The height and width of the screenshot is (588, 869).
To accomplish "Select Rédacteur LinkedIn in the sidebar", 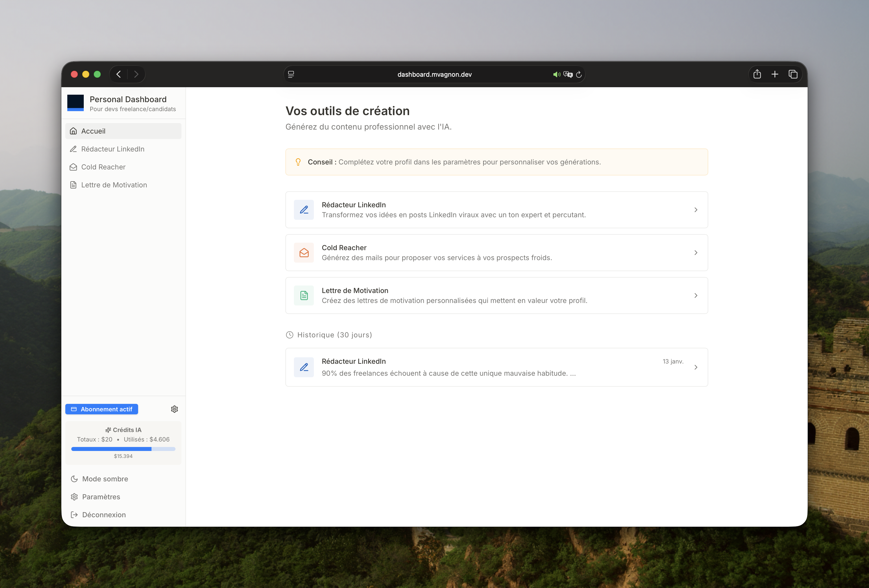I will coord(113,149).
